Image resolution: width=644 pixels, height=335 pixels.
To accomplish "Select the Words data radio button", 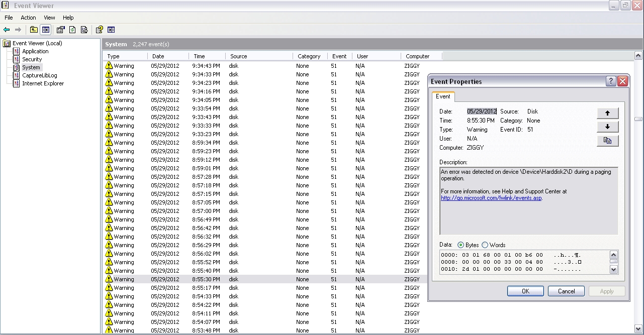I will coord(485,245).
